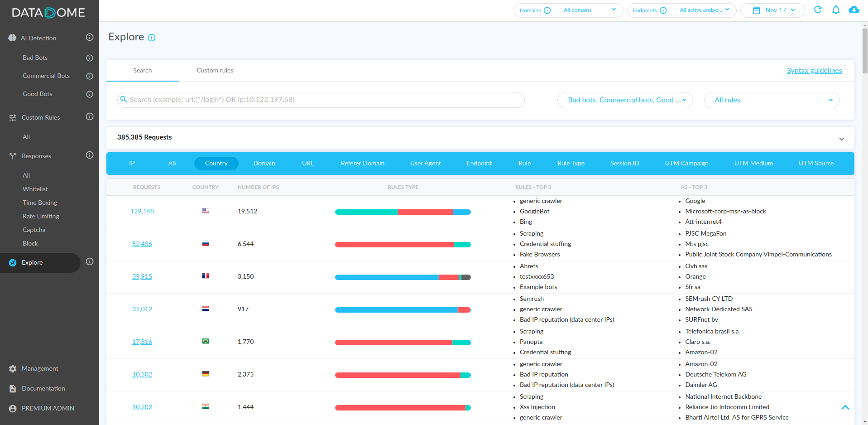Open the All domains dropdown
The width and height of the screenshot is (868, 425).
click(590, 10)
